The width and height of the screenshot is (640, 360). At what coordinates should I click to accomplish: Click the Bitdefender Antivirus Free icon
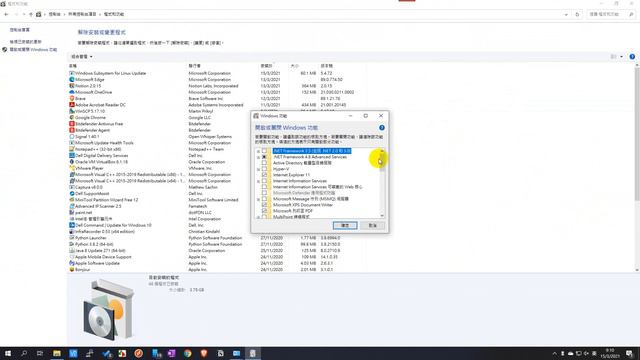pyautogui.click(x=72, y=124)
